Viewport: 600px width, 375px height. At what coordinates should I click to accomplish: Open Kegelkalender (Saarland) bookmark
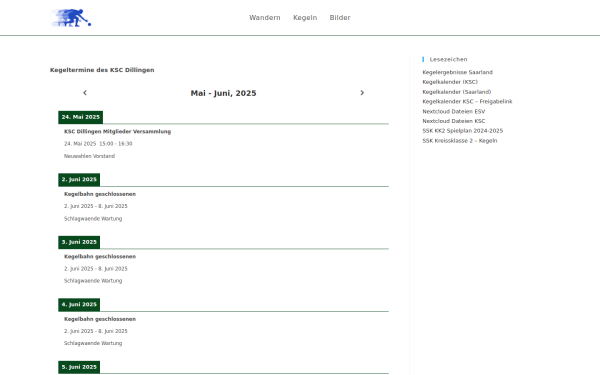pyautogui.click(x=457, y=92)
